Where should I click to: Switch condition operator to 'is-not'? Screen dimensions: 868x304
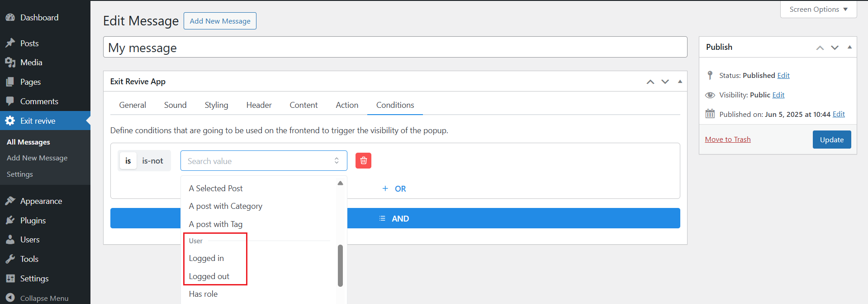pyautogui.click(x=152, y=161)
